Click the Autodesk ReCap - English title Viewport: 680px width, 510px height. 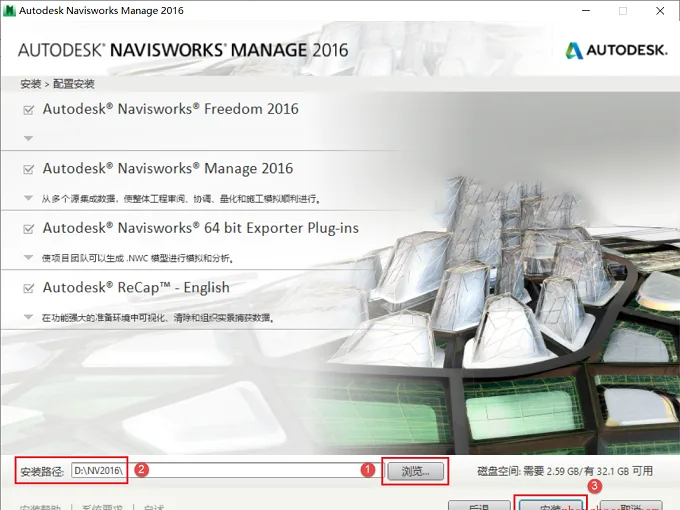pyautogui.click(x=136, y=287)
